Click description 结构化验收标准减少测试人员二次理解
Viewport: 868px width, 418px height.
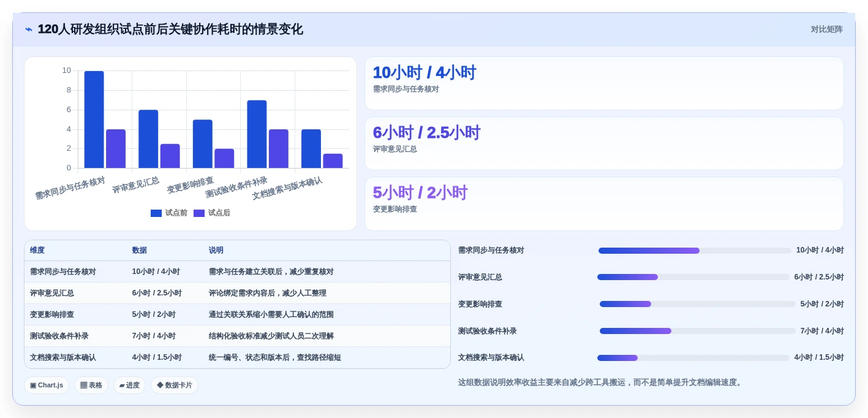[271, 336]
